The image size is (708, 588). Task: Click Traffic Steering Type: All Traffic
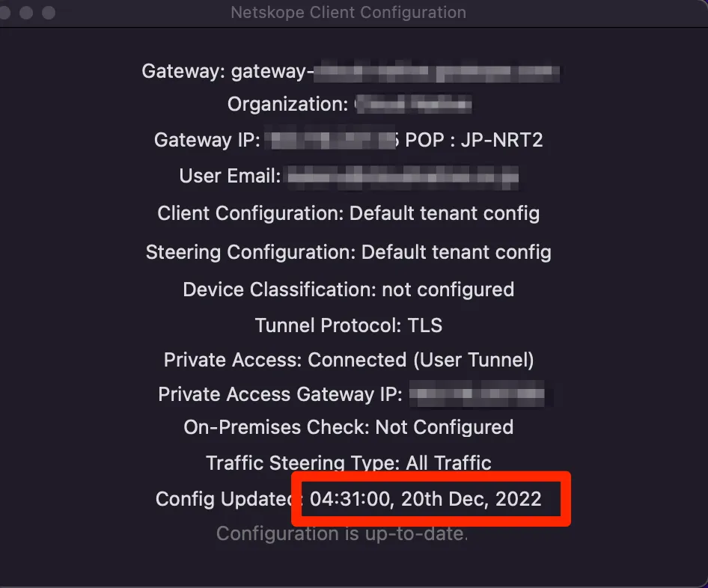(x=348, y=463)
